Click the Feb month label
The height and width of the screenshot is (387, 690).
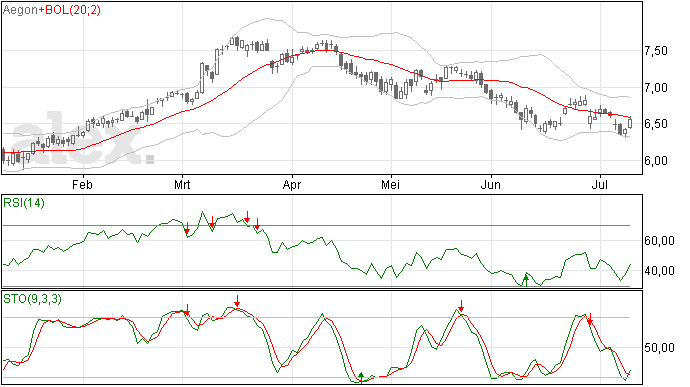tap(82, 184)
